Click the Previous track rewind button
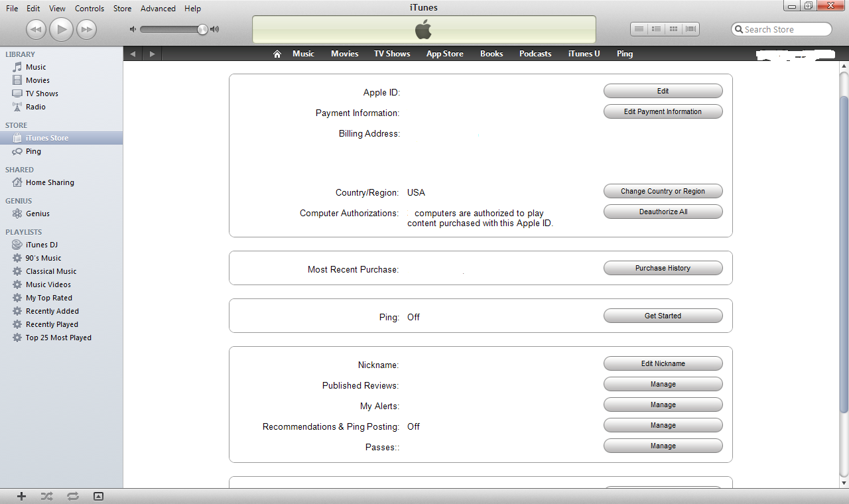Screen dimensions: 849x504 tap(36, 29)
